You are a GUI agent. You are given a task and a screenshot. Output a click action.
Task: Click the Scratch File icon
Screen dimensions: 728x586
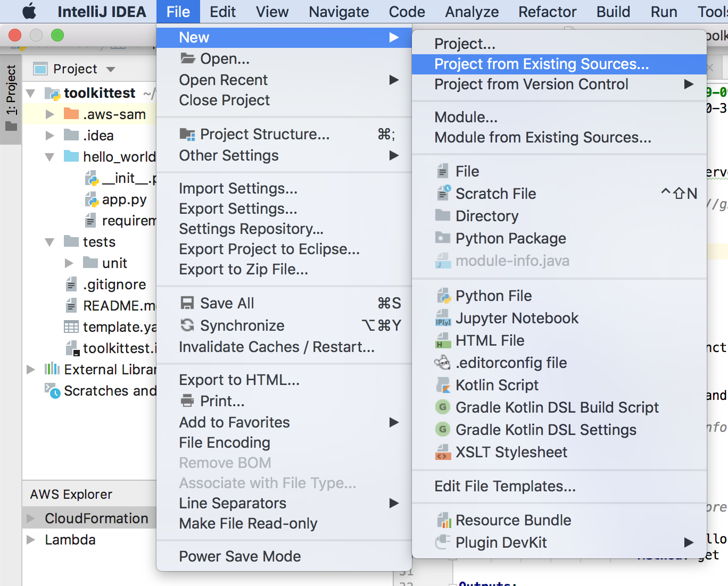pos(443,193)
